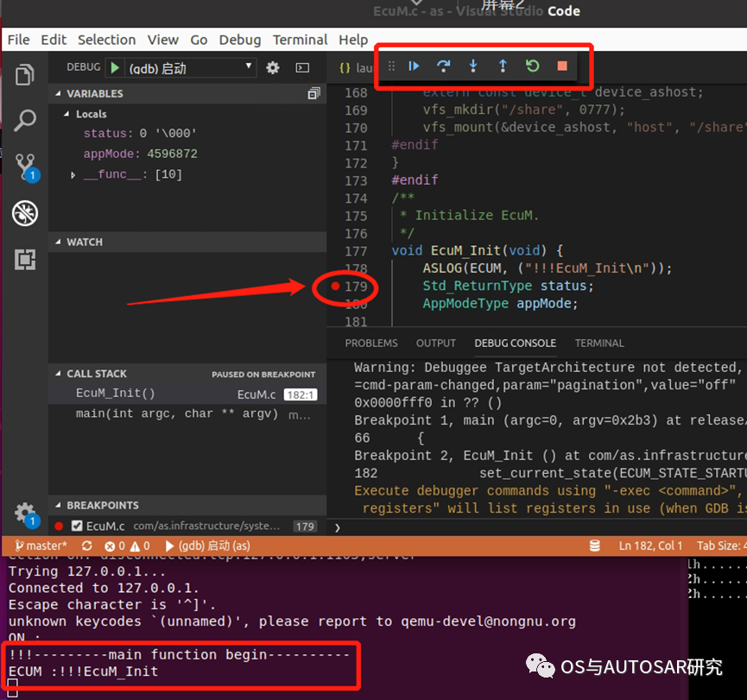Viewport: 747px width, 700px height.
Task: Open the Source Control view
Action: click(x=26, y=167)
